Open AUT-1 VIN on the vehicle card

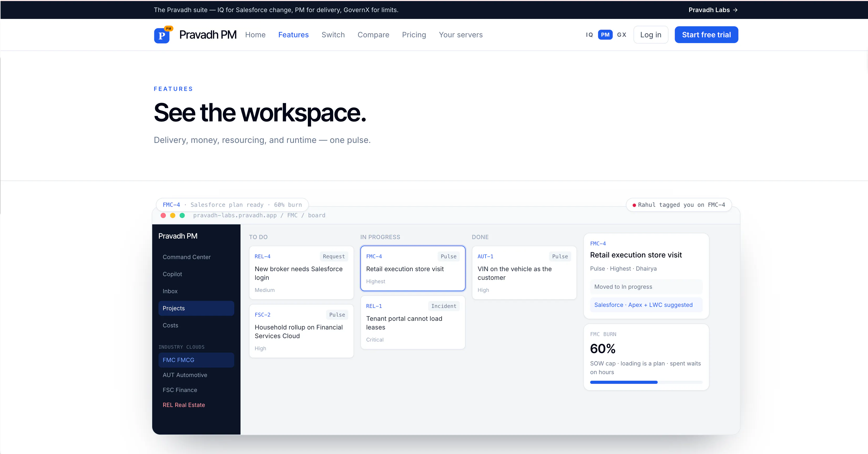click(524, 273)
